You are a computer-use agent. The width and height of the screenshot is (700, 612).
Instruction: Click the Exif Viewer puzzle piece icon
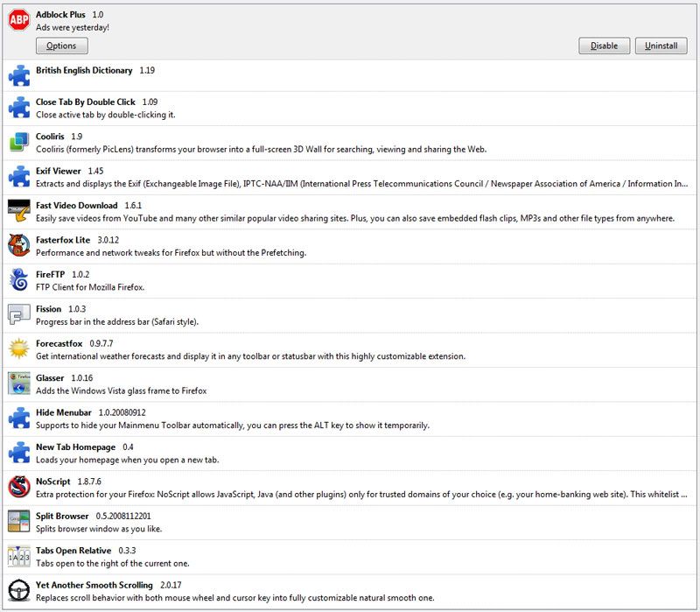coord(19,177)
